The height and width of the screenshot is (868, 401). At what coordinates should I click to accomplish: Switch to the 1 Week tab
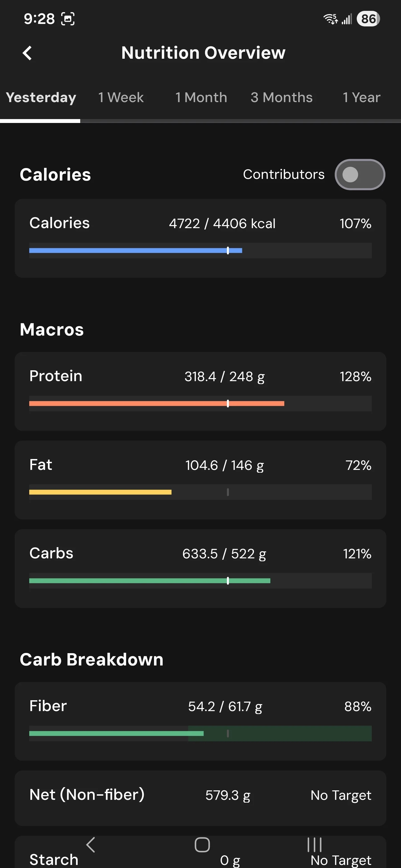click(x=121, y=97)
